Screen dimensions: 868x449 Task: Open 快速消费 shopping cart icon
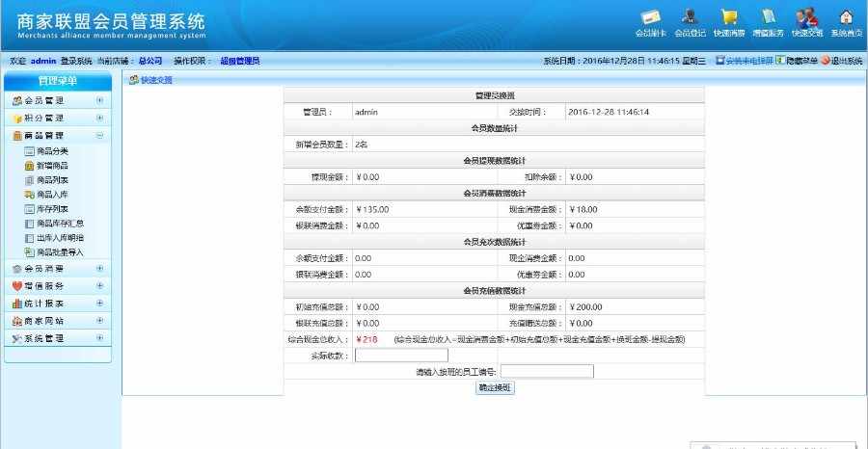729,17
